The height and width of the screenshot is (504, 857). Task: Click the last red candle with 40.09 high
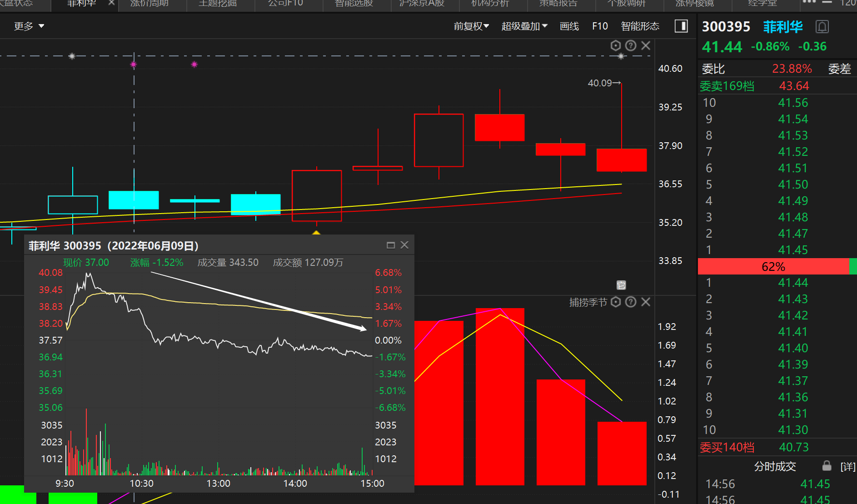coord(622,160)
